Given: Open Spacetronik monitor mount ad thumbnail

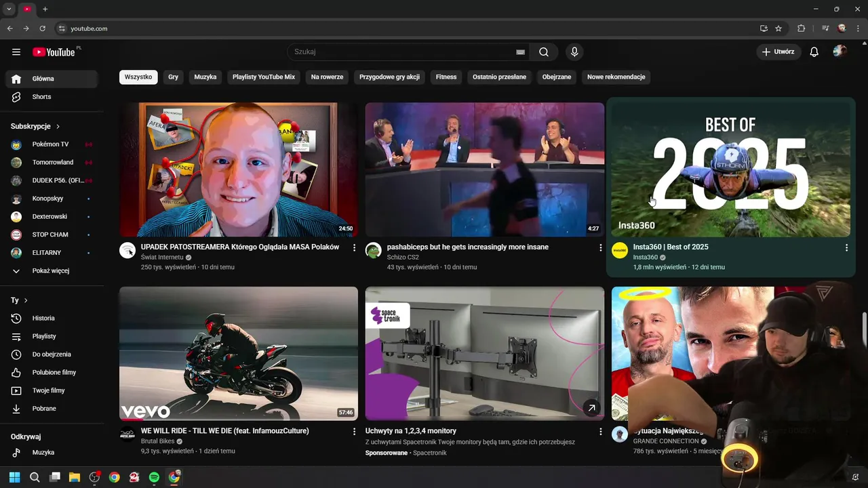Looking at the screenshot, I should pos(484,353).
